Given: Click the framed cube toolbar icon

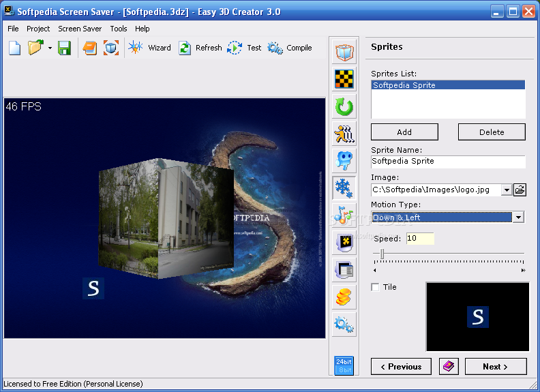Looking at the screenshot, I should coord(111,48).
